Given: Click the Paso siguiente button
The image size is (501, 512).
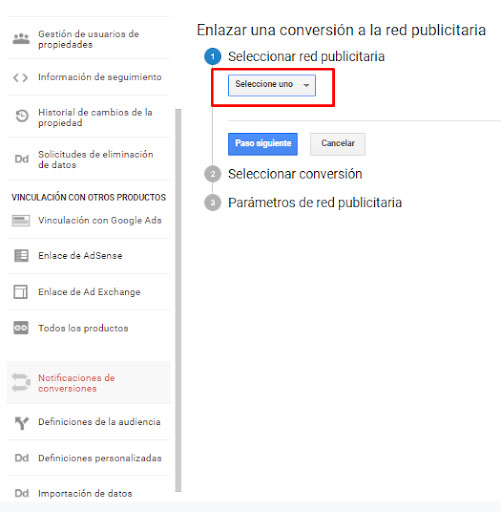Looking at the screenshot, I should coord(263,144).
